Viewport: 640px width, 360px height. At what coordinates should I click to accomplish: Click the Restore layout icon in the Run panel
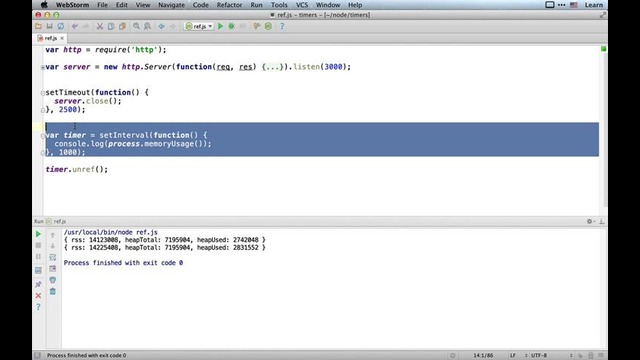(x=38, y=271)
